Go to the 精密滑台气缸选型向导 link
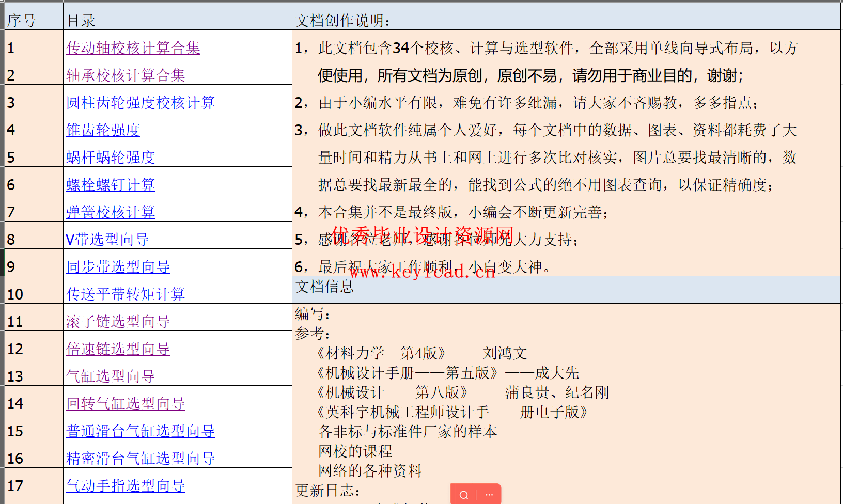The height and width of the screenshot is (504, 843). click(x=140, y=459)
